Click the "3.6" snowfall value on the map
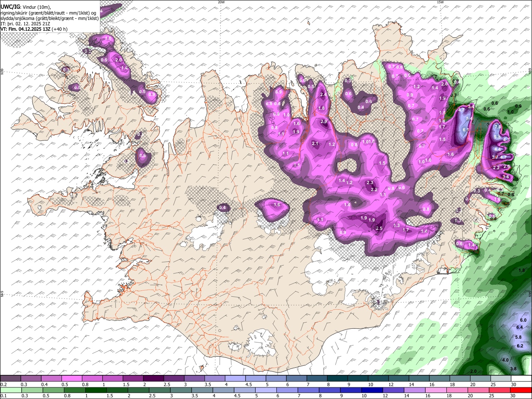The image size is (532, 399). tap(506, 177)
